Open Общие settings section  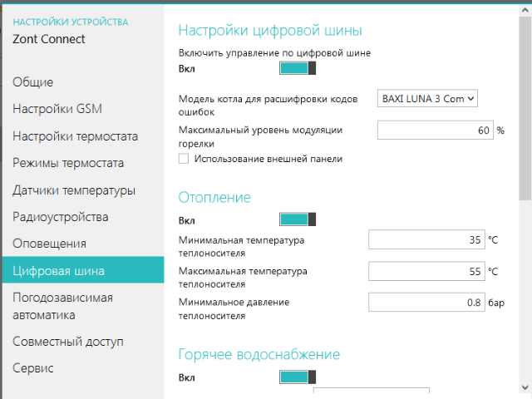click(x=33, y=81)
